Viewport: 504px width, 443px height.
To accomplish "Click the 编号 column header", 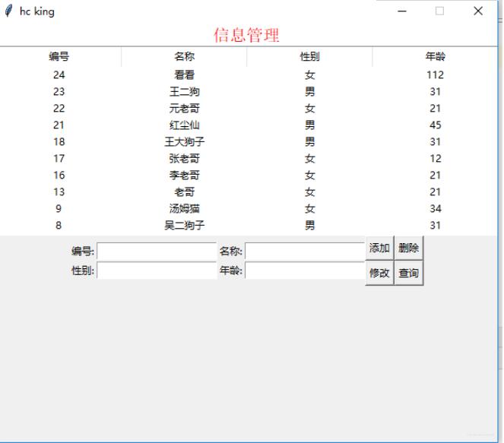I will tap(59, 56).
